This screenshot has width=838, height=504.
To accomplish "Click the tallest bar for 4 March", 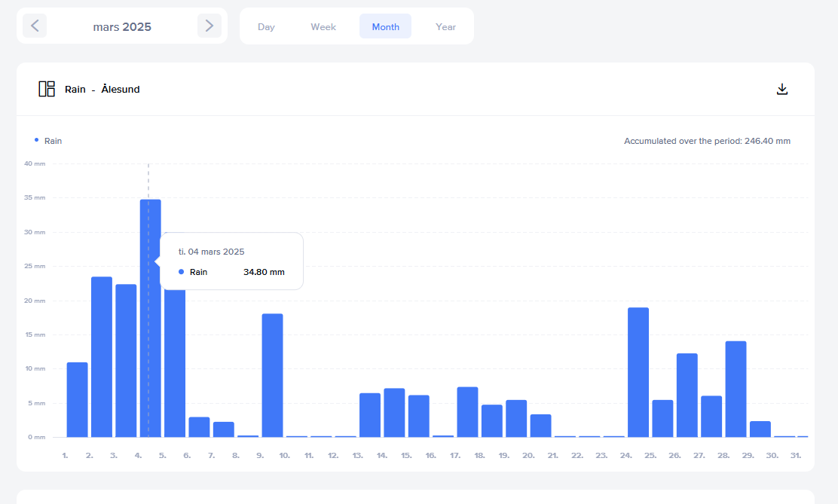I will (x=150, y=317).
